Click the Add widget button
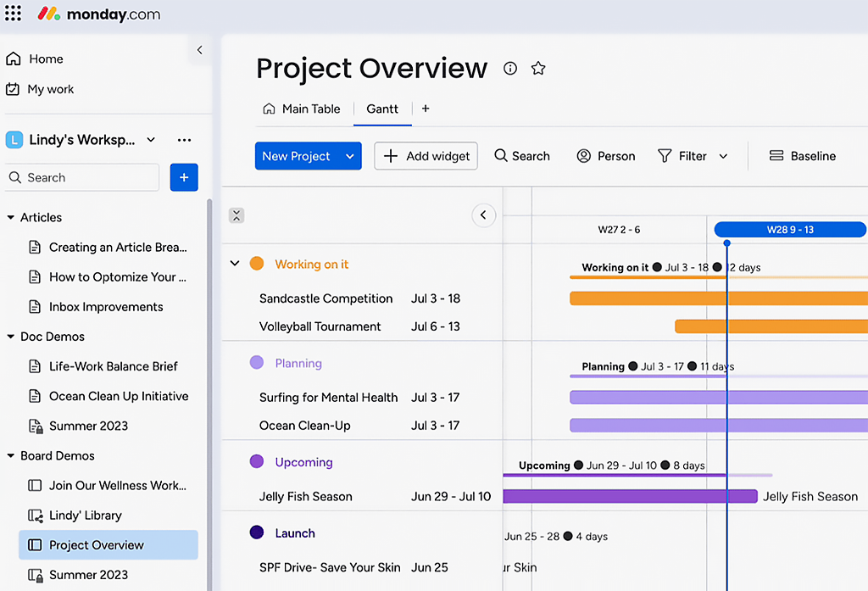This screenshot has width=868, height=591. [x=426, y=156]
